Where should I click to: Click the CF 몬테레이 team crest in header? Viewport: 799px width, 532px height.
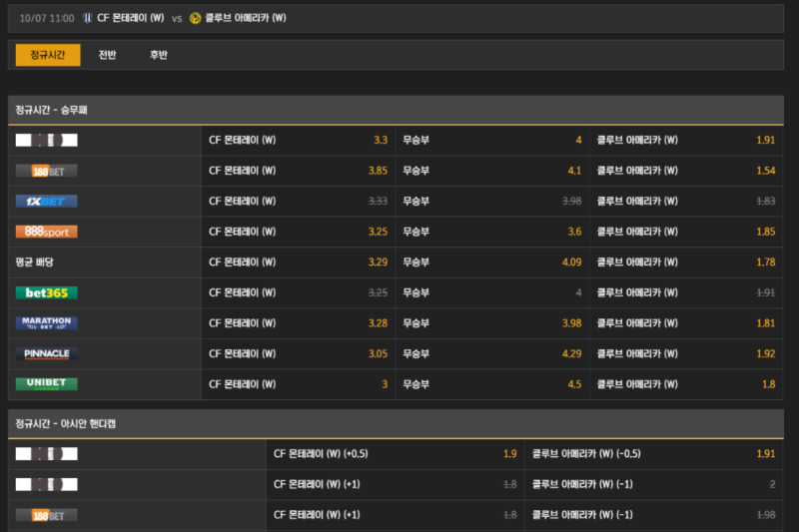point(87,18)
